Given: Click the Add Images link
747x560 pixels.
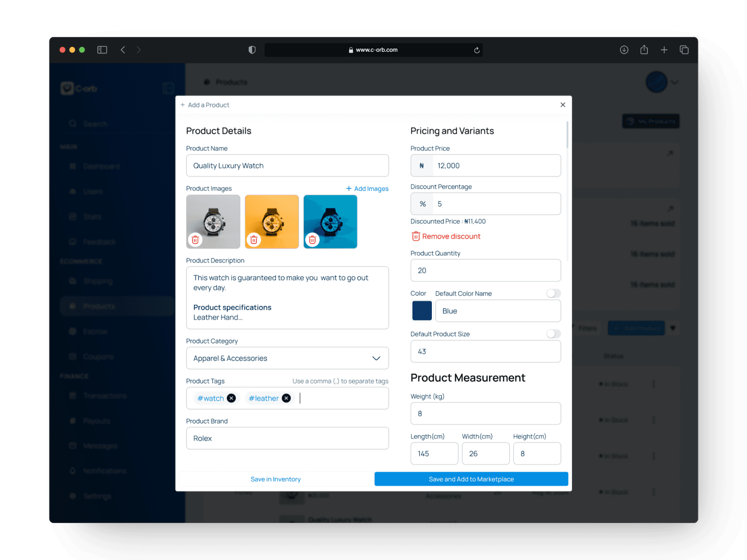Looking at the screenshot, I should click(367, 189).
